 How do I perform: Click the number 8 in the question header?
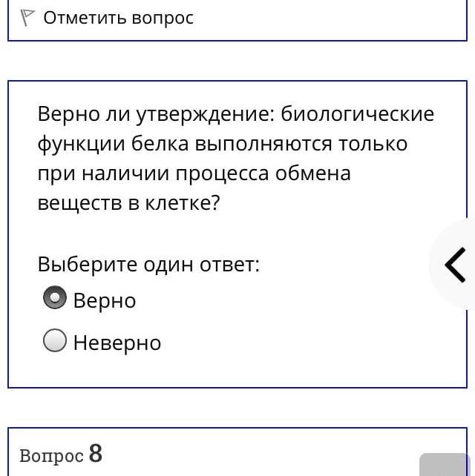click(96, 453)
